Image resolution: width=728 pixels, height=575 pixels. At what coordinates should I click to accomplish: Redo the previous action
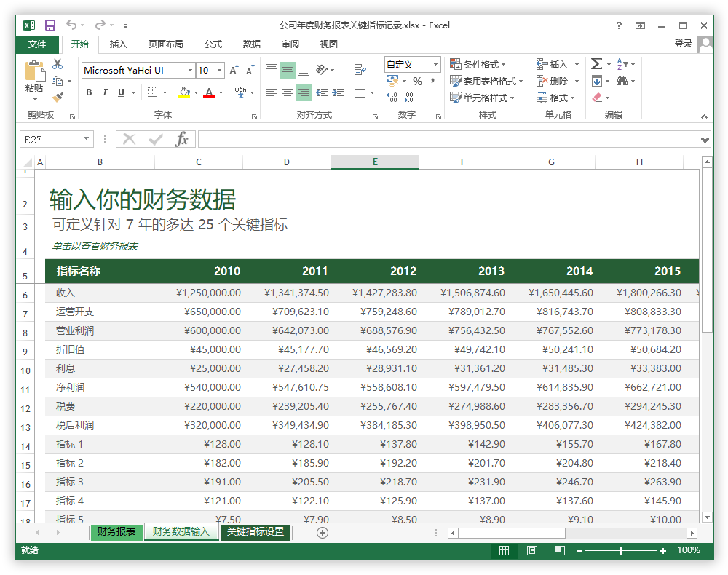tap(100, 25)
